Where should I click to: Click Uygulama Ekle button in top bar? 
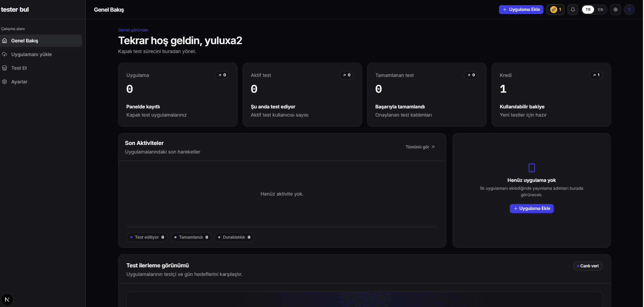521,10
